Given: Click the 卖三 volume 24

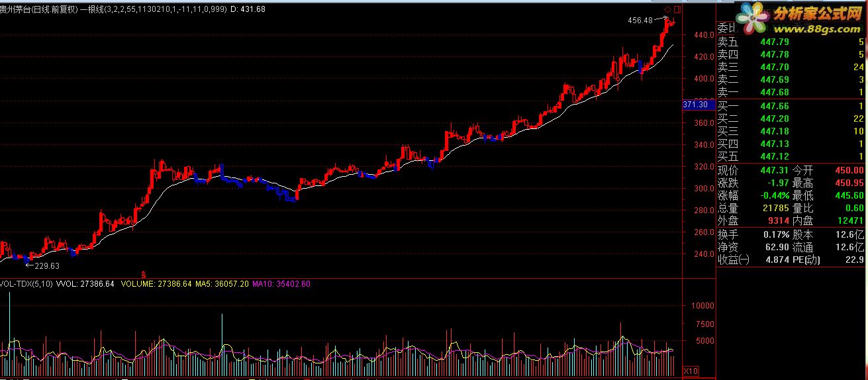Looking at the screenshot, I should [x=859, y=68].
